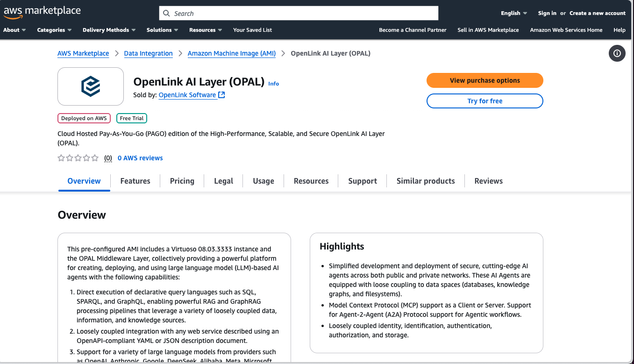Expand the Categories dropdown menu

point(54,30)
